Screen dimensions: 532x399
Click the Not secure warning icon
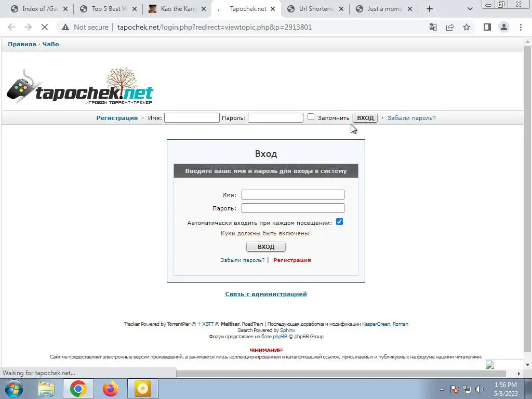click(65, 27)
